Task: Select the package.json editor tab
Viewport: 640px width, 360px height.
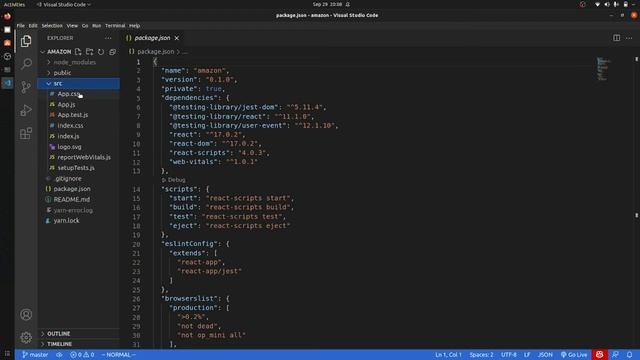Action: coord(152,38)
